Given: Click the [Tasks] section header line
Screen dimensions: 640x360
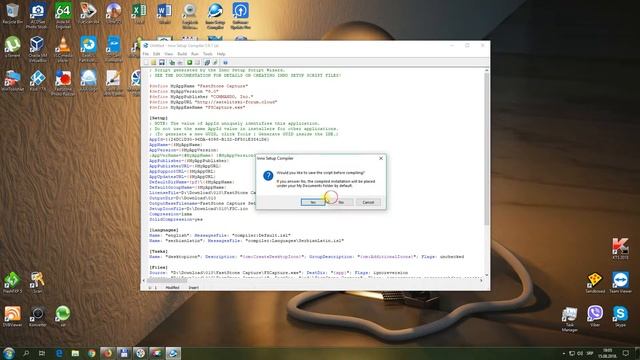Looking at the screenshot, I should [x=158, y=251].
